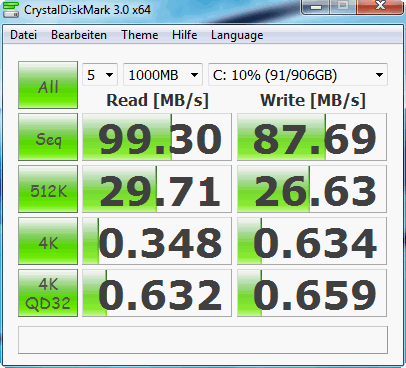Minimize the CrystalDiskMark window
Viewport: 406px width, 368px height.
point(315,7)
